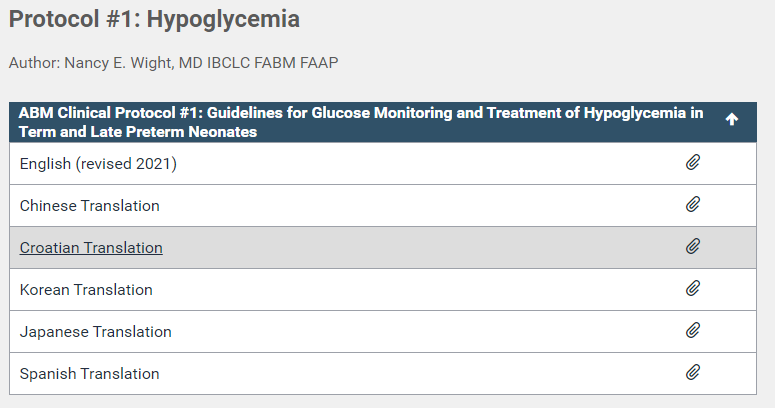Click the "Term and Late Preterm Neonates" header line
The width and height of the screenshot is (775, 408).
coord(138,132)
